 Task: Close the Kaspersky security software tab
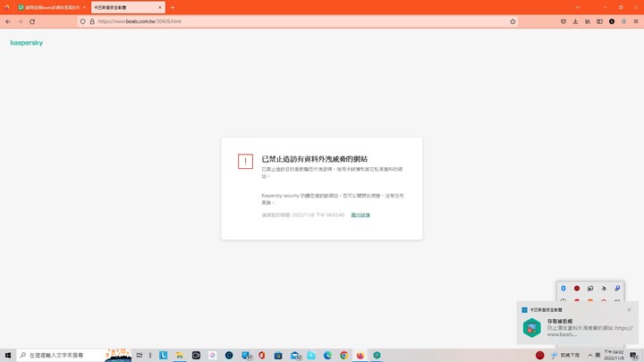coord(160,7)
